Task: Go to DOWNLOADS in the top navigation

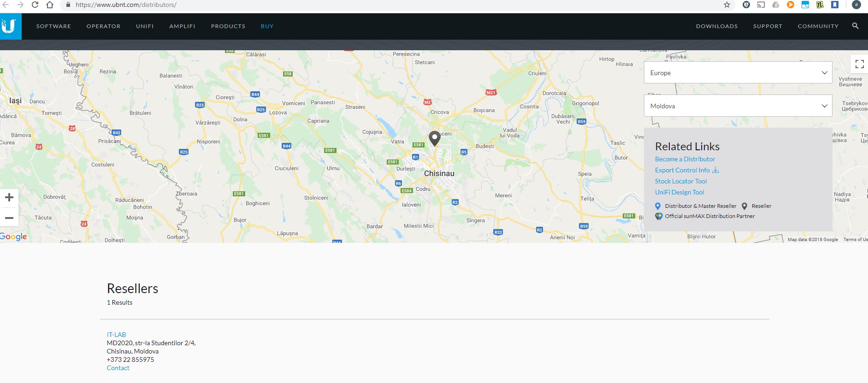Action: click(x=717, y=26)
